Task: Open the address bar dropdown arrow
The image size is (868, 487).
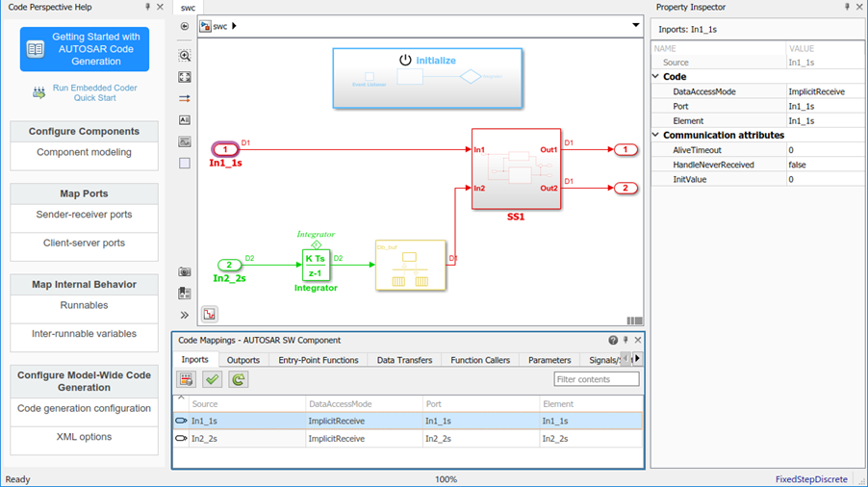Action: [x=635, y=25]
